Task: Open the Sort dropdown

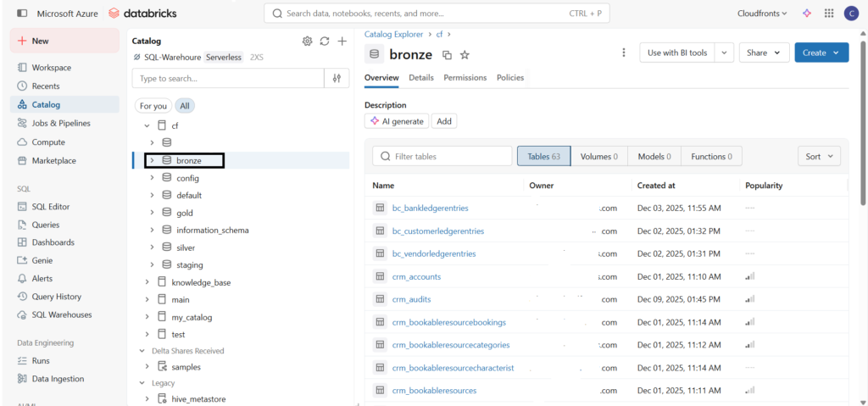Action: [x=818, y=156]
